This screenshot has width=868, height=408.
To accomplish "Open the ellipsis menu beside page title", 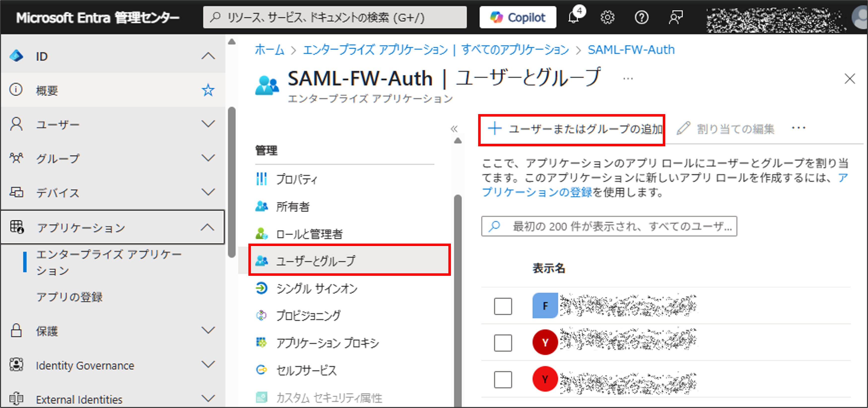I will (x=628, y=79).
